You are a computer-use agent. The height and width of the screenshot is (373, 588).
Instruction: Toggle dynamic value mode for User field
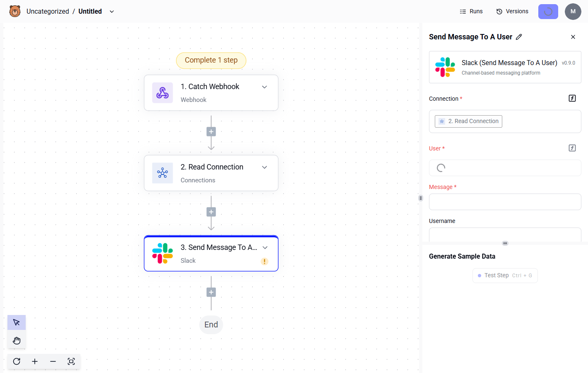pyautogui.click(x=572, y=148)
